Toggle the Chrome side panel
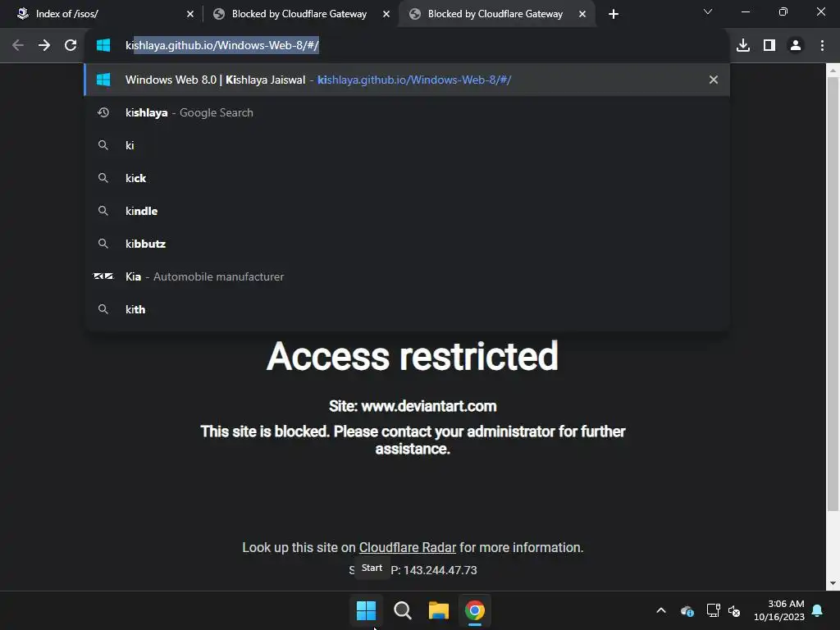This screenshot has height=630, width=840. coord(769,46)
